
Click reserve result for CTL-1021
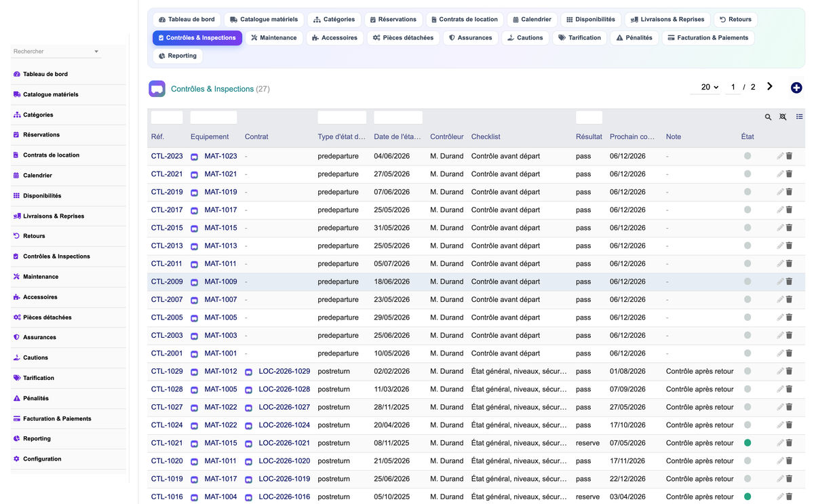coord(587,443)
